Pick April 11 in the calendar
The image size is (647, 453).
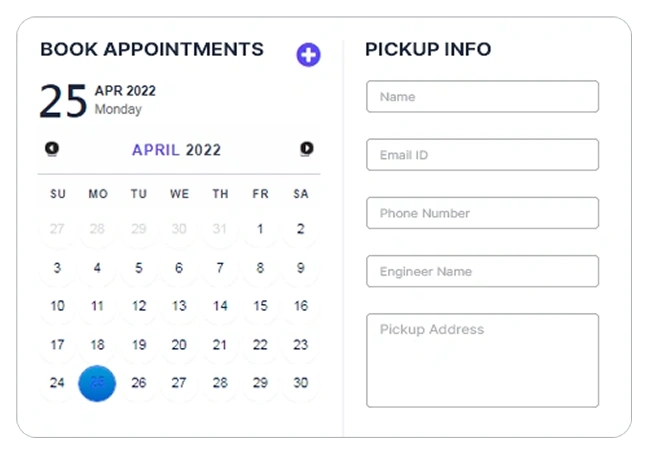point(97,306)
